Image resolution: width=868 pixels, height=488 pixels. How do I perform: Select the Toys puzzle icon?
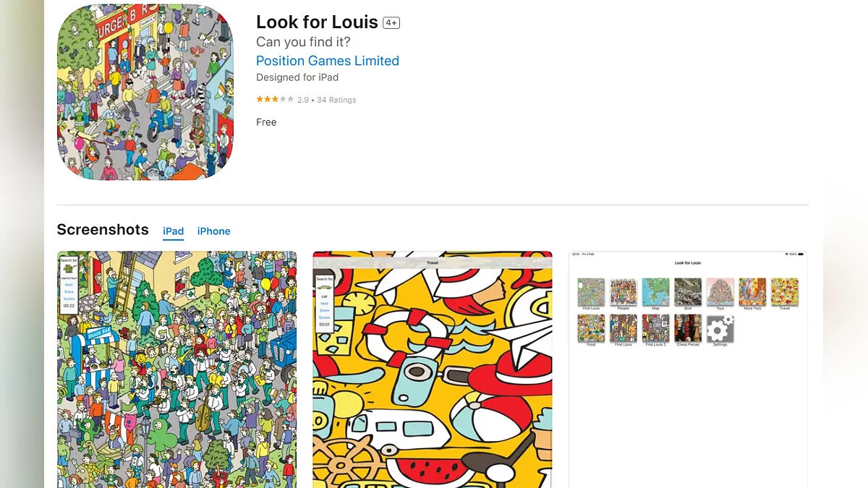pyautogui.click(x=720, y=292)
